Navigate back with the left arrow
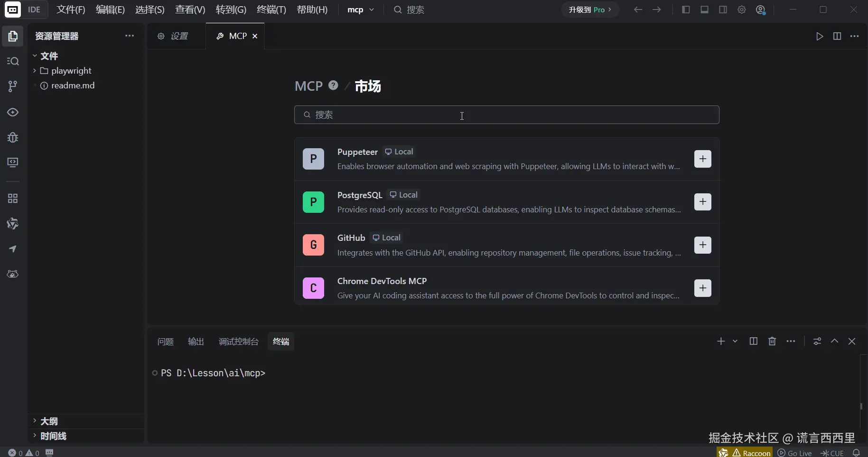868x457 pixels. [638, 10]
